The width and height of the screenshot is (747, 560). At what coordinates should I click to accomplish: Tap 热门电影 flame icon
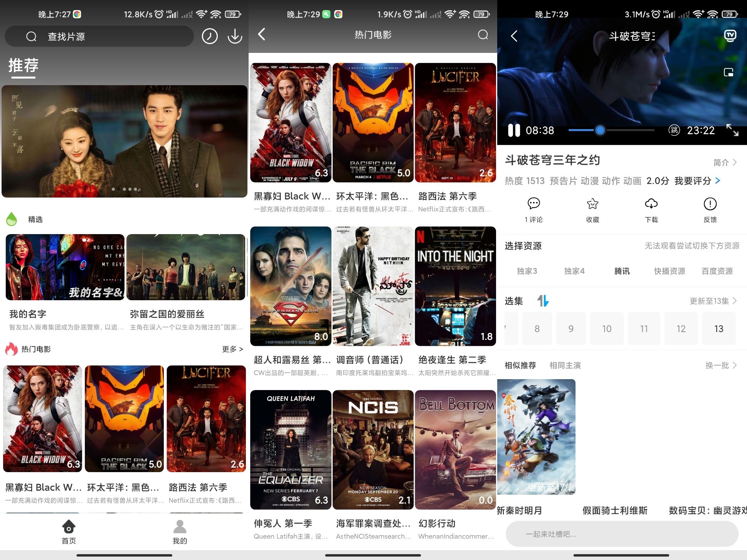coord(11,349)
